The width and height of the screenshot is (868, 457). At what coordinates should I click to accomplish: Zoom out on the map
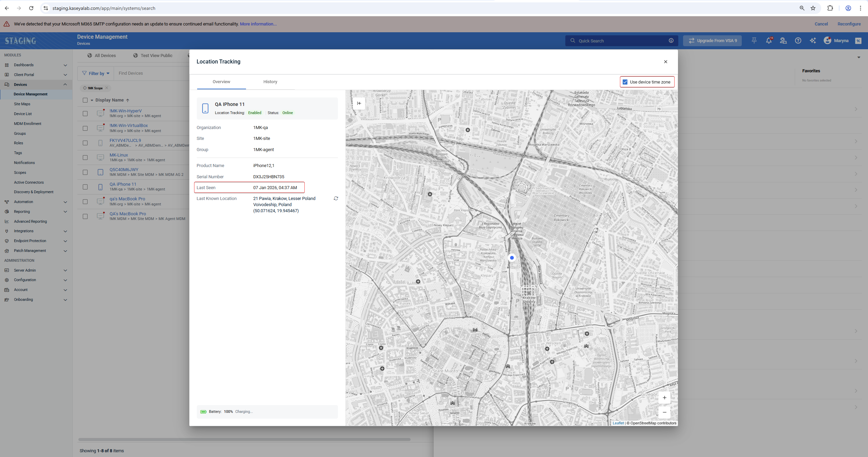click(x=664, y=412)
